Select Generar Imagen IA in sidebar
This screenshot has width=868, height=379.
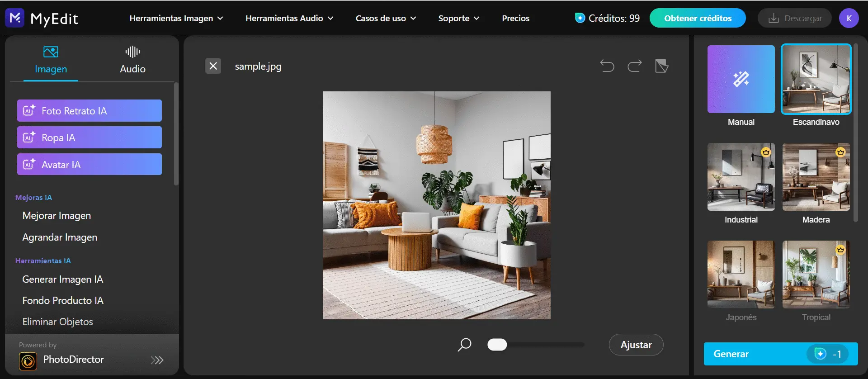tap(62, 279)
